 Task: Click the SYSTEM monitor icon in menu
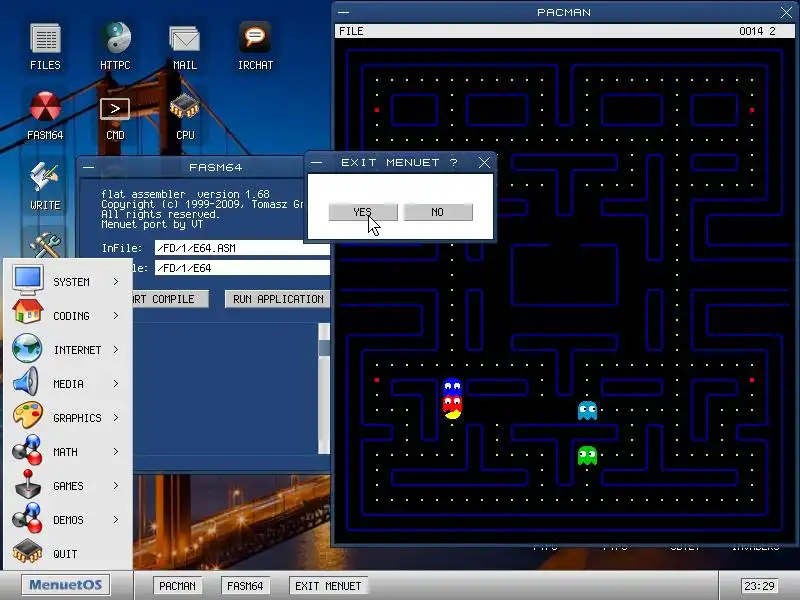point(28,280)
